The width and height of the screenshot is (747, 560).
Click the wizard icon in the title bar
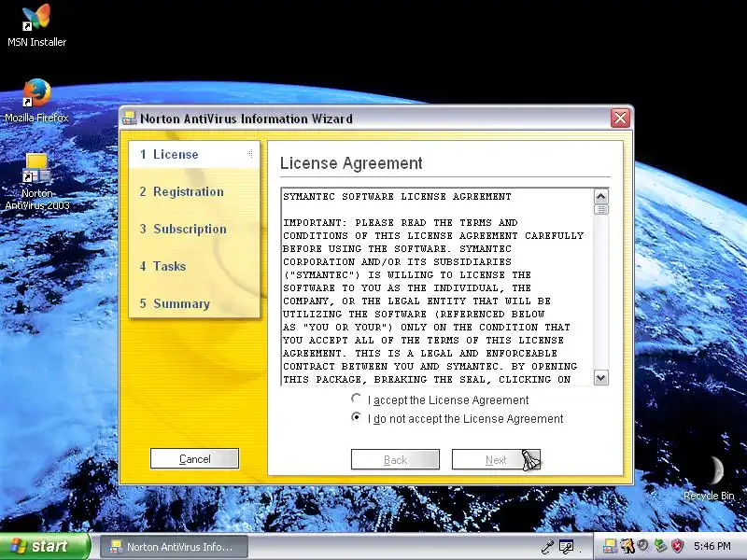[x=129, y=119]
